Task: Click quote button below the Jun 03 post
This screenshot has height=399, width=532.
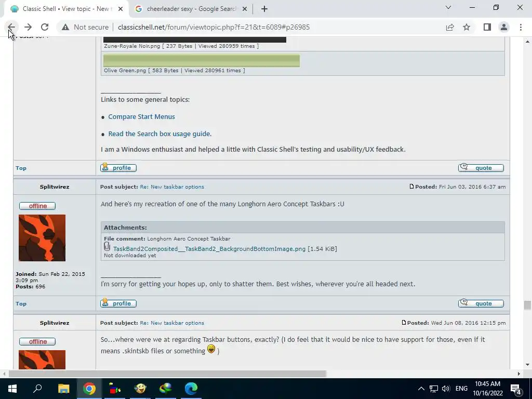Action: click(x=481, y=303)
